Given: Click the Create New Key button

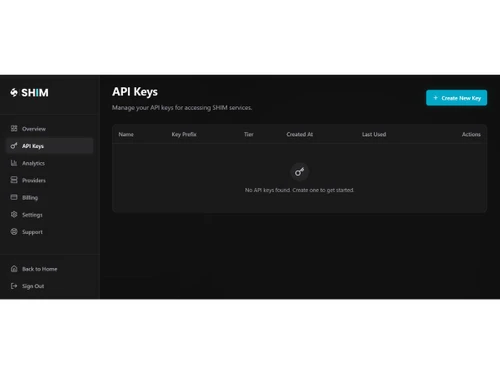Looking at the screenshot, I should (456, 98).
